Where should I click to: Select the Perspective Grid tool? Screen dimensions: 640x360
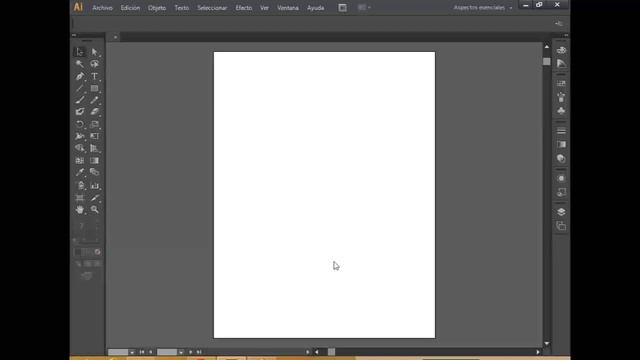(x=94, y=148)
